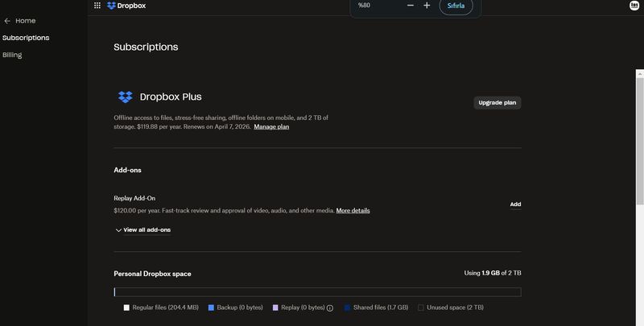644x326 pixels.
Task: Click the Backup (0 bytes) label
Action: click(240, 307)
